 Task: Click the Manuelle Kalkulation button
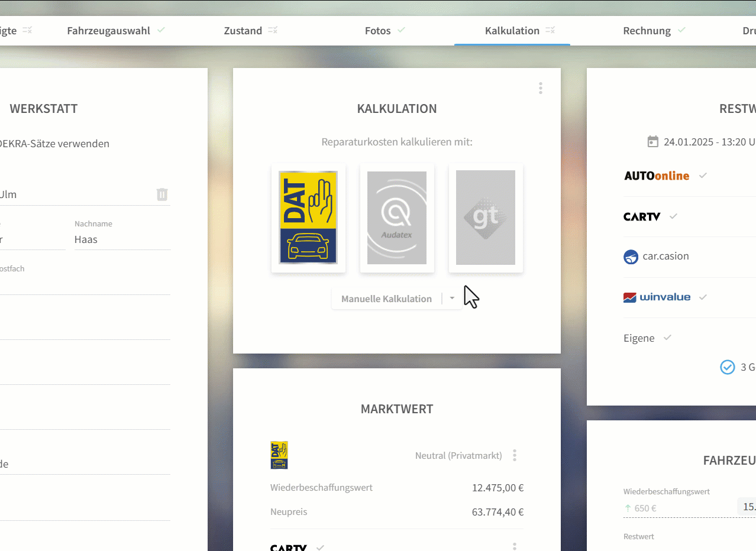386,299
